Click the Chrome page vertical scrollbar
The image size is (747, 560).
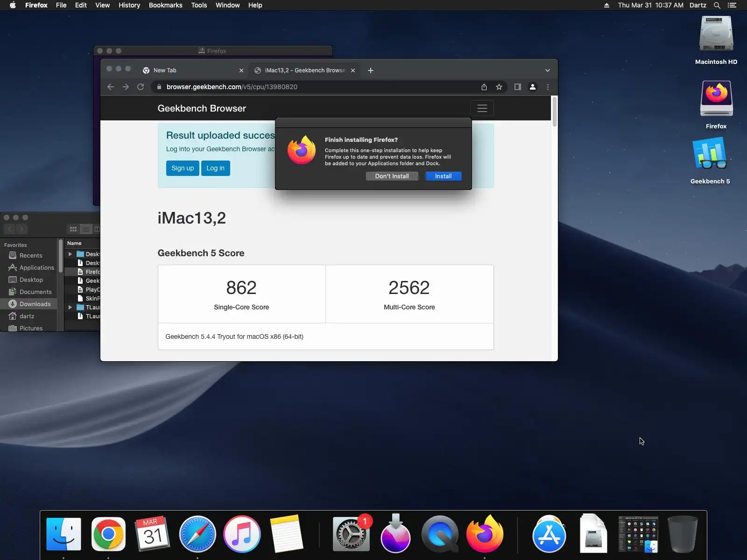point(555,111)
